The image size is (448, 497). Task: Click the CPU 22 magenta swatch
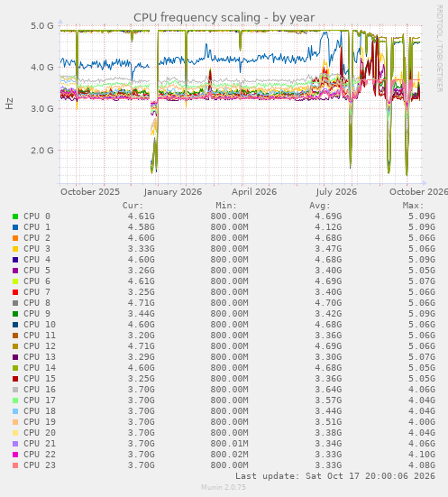(x=15, y=455)
